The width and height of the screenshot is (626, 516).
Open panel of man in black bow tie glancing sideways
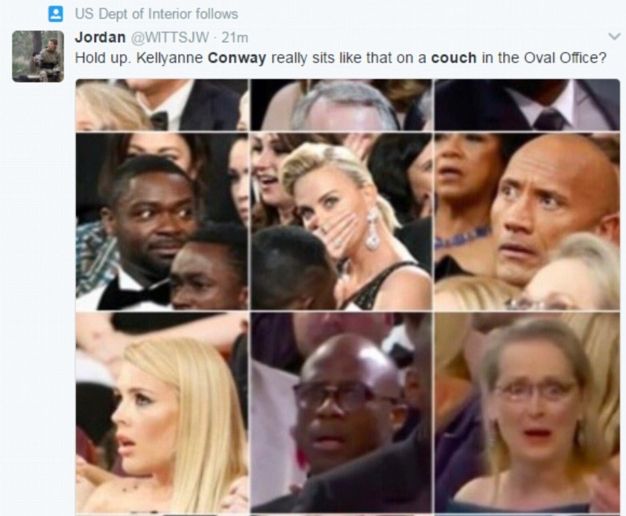tap(162, 221)
